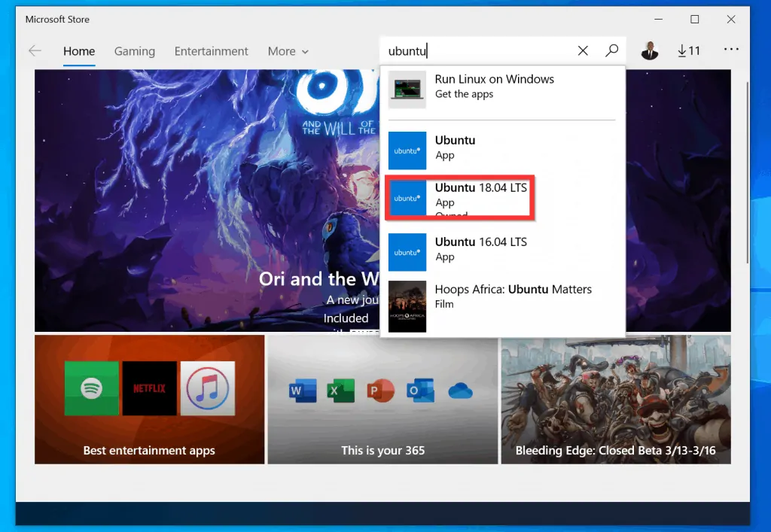
Task: Click the back navigation arrow
Action: pyautogui.click(x=35, y=50)
